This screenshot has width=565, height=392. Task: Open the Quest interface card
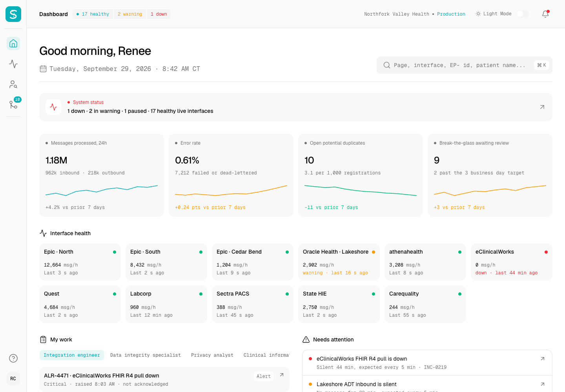tap(80, 304)
